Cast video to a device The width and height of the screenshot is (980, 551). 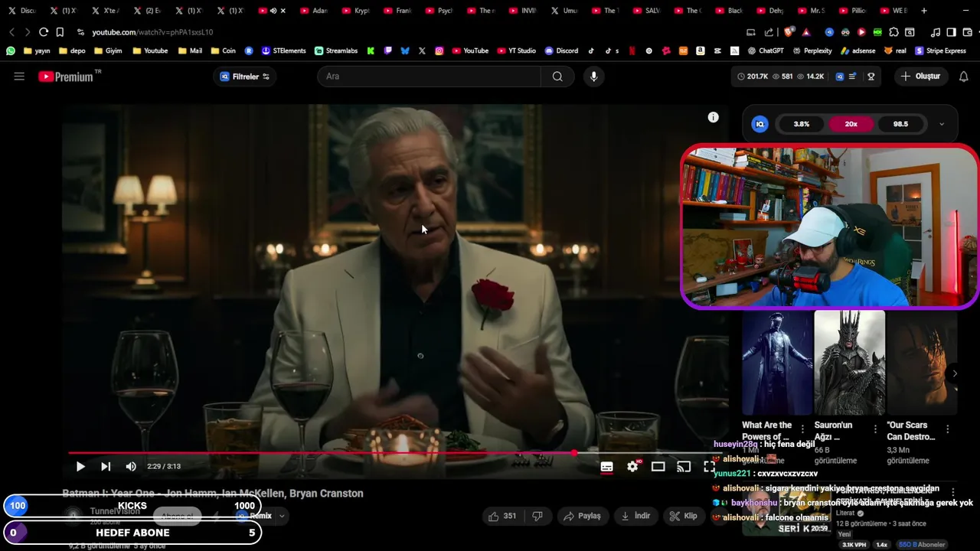pyautogui.click(x=684, y=467)
